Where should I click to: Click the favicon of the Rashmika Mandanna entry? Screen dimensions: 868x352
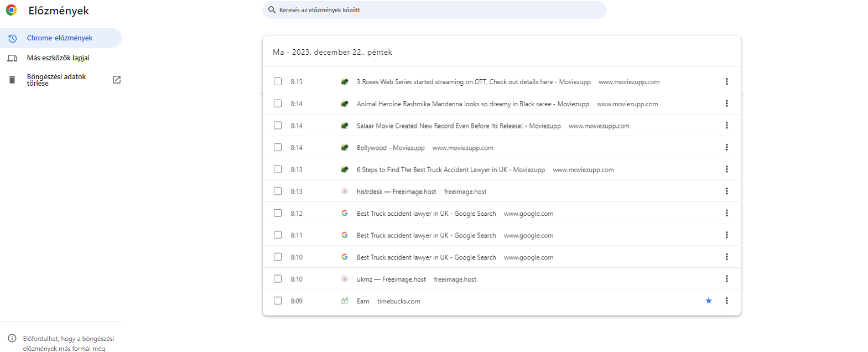tap(345, 103)
